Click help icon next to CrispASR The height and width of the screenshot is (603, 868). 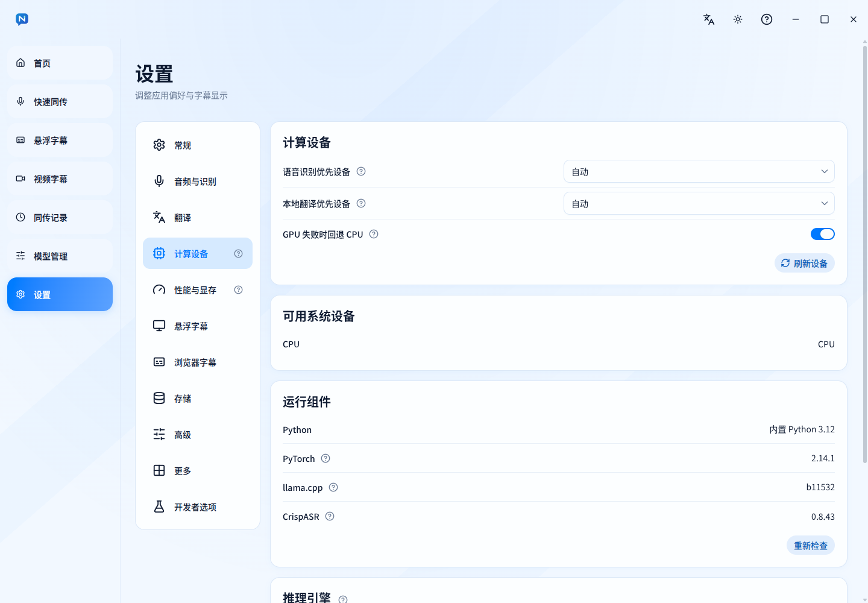330,516
